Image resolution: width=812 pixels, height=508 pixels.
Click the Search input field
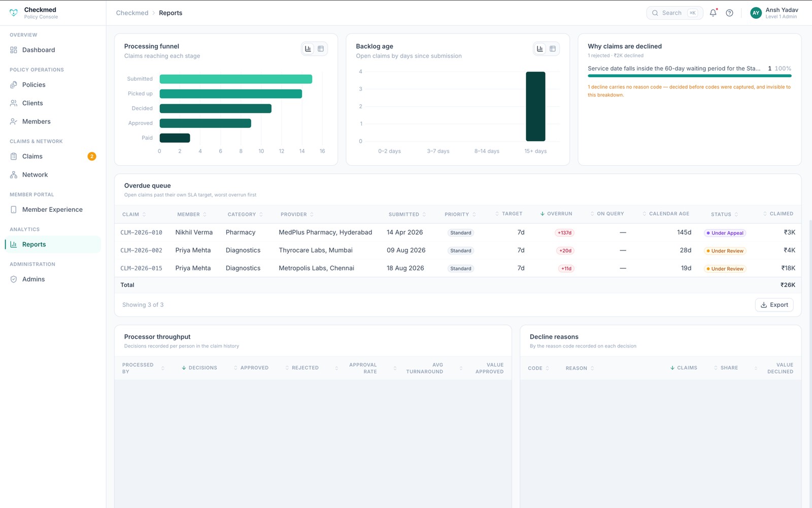coord(674,13)
